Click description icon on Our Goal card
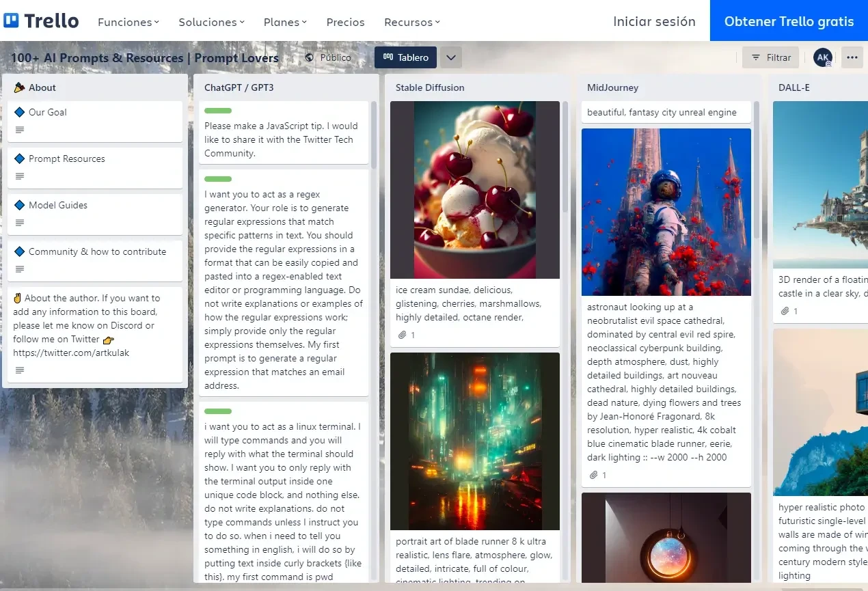The width and height of the screenshot is (868, 591). [20, 130]
